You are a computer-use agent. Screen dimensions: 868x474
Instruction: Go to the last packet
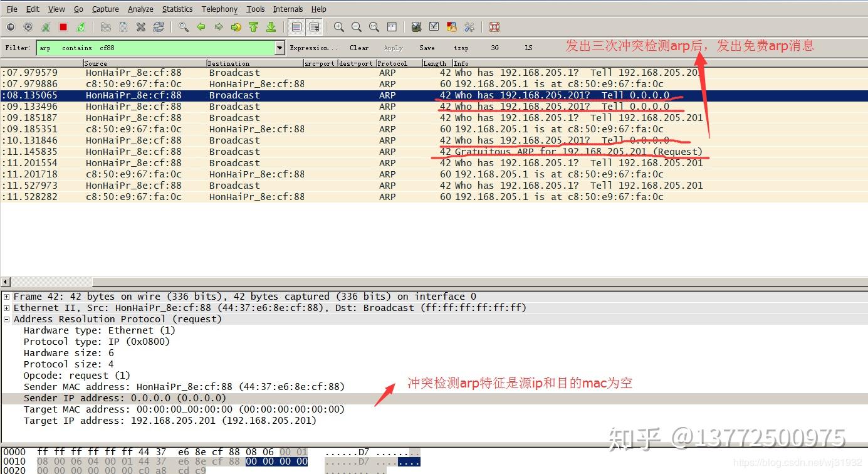click(271, 27)
